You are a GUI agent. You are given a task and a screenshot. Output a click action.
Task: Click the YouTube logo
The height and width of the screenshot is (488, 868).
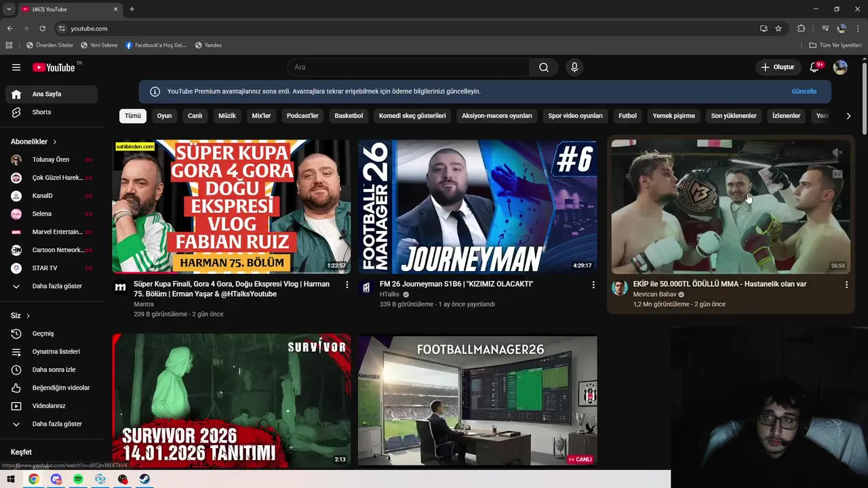[x=54, y=67]
